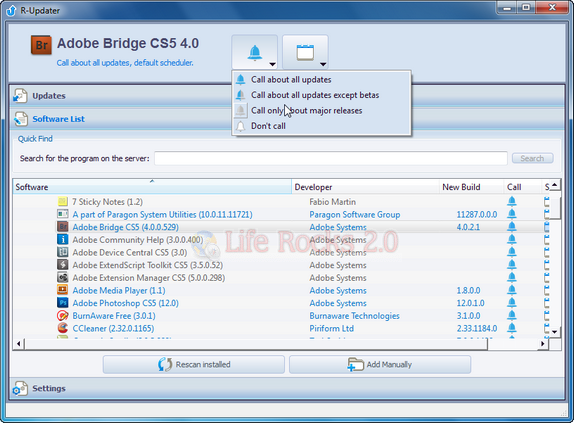
Task: Focus the program search input field
Action: pyautogui.click(x=331, y=158)
